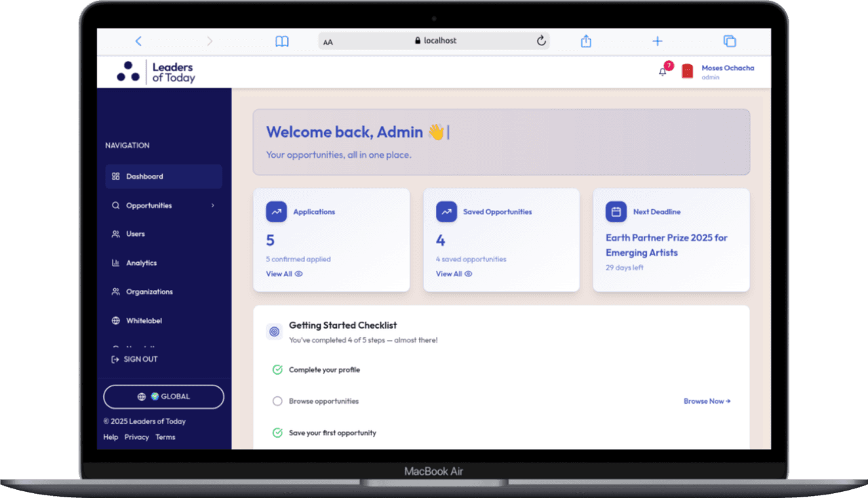The width and height of the screenshot is (868, 498).
Task: Click the Getting Started target icon
Action: 274,331
